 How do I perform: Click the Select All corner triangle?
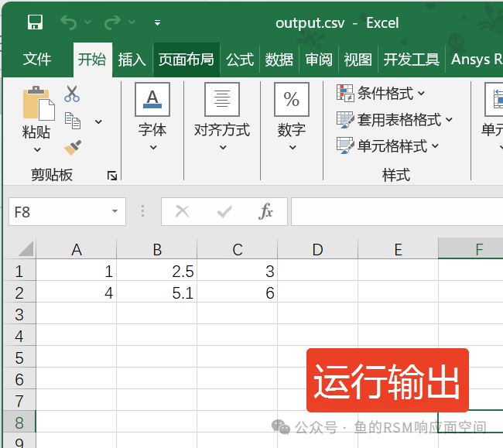click(26, 249)
